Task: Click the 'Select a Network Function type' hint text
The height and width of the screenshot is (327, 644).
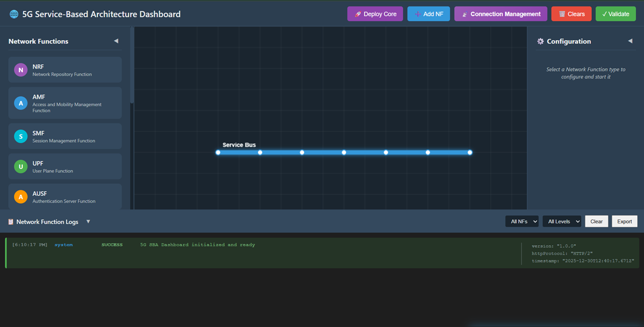Action: click(x=586, y=73)
